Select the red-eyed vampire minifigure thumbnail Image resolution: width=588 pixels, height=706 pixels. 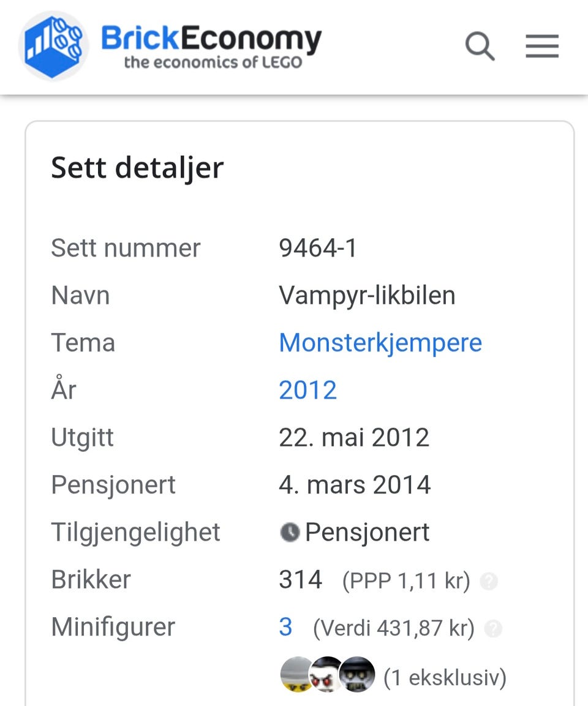tap(325, 674)
